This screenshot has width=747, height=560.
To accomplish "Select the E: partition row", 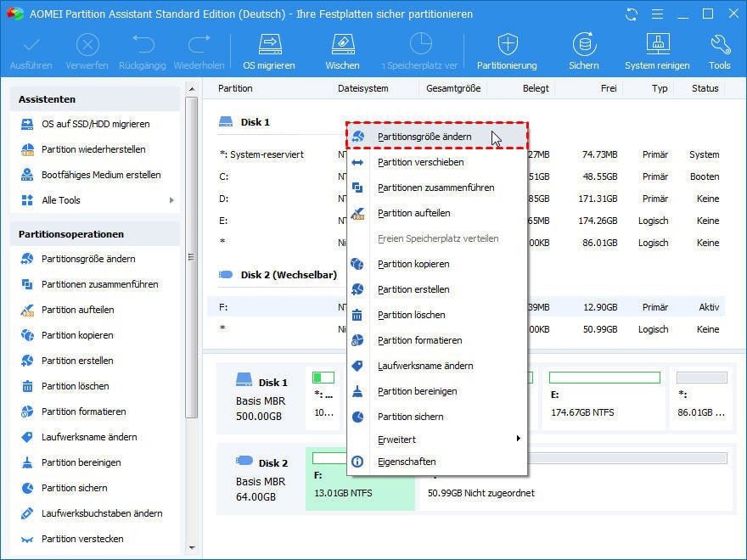I will tap(466, 221).
